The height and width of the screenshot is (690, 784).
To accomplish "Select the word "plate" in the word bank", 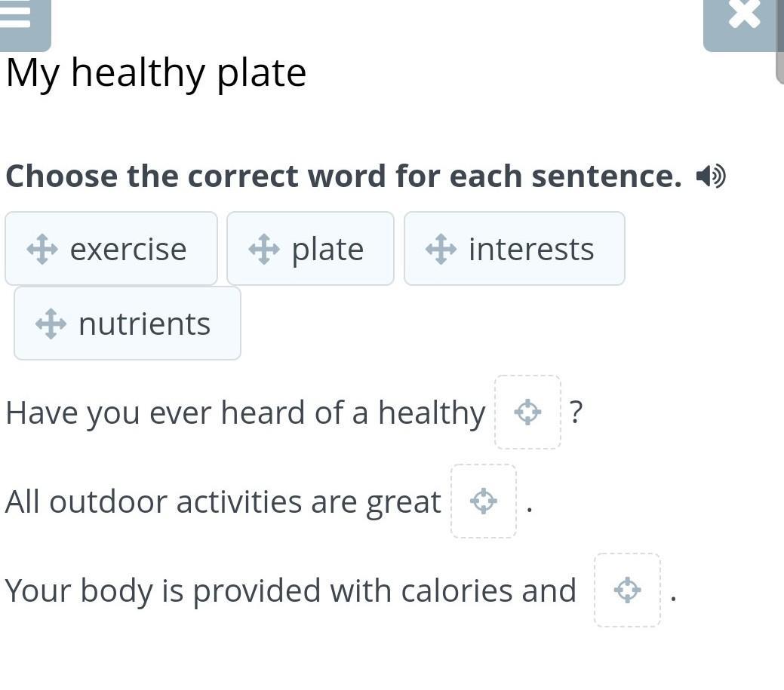I will (x=327, y=249).
